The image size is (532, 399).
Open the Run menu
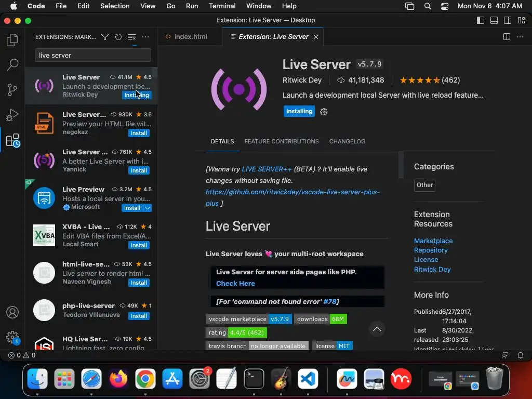[x=192, y=6]
